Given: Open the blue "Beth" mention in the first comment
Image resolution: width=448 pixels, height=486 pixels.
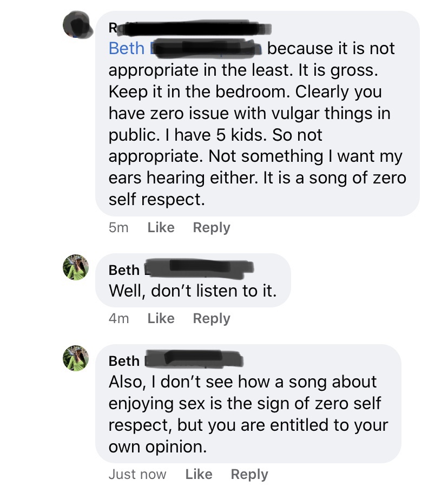Looking at the screenshot, I should pos(127,48).
